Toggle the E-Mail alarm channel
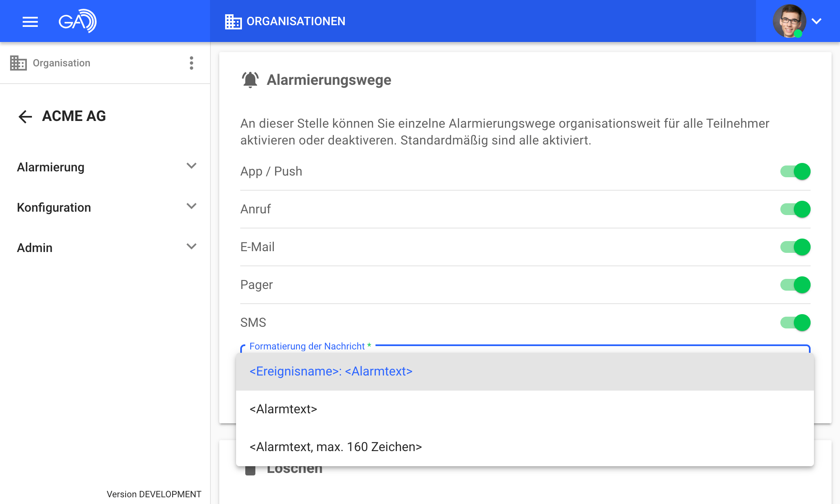840x504 pixels. 795,247
